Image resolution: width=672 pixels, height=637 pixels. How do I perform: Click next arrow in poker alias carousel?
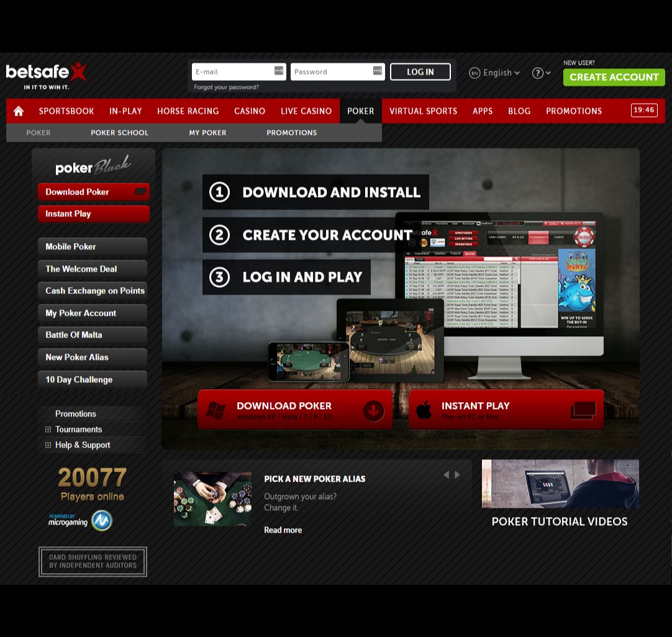pos(458,475)
